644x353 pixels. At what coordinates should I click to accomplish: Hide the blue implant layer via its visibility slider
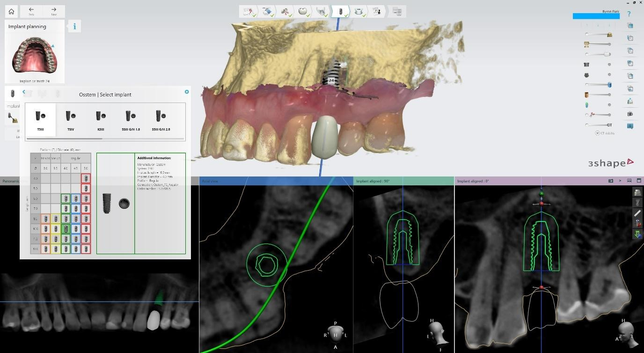(x=609, y=84)
